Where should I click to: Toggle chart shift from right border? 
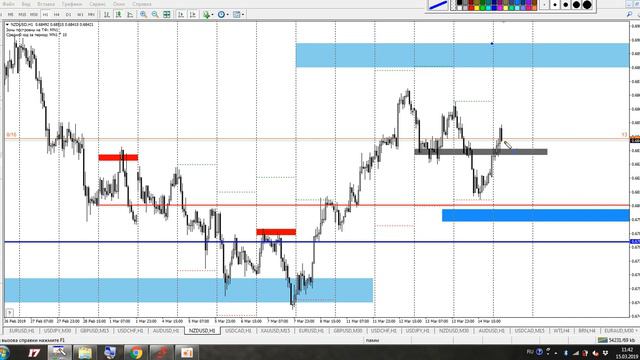[x=193, y=14]
